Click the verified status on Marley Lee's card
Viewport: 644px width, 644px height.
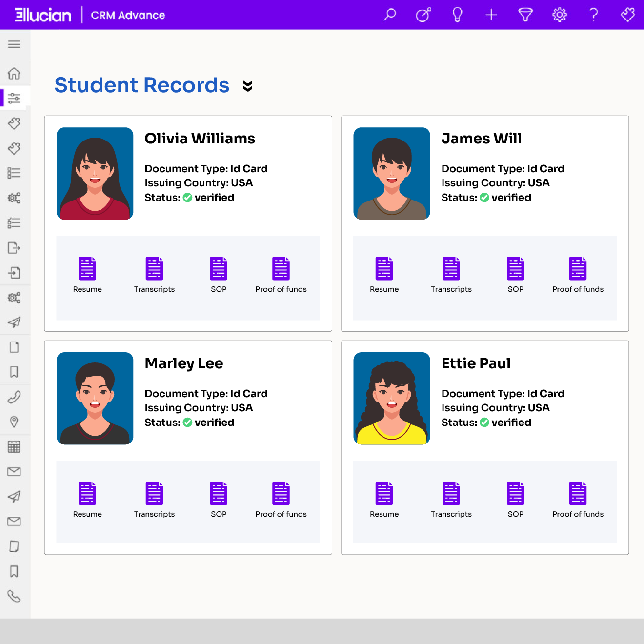tap(208, 423)
